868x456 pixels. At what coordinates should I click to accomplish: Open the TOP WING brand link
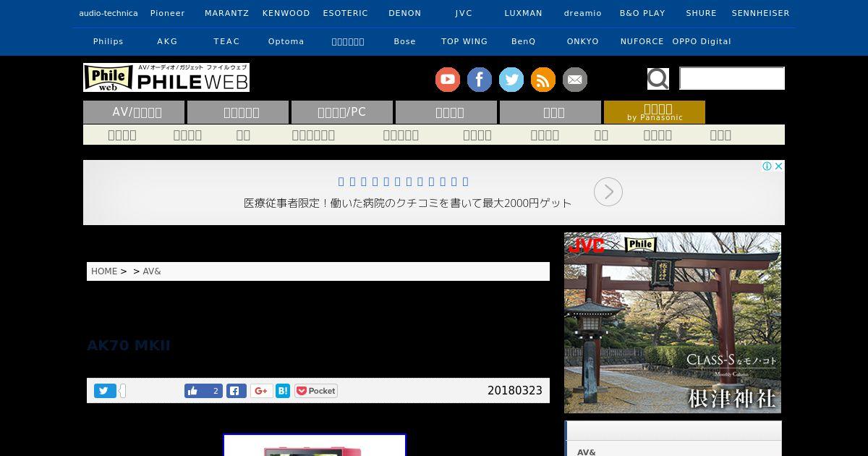pos(464,41)
